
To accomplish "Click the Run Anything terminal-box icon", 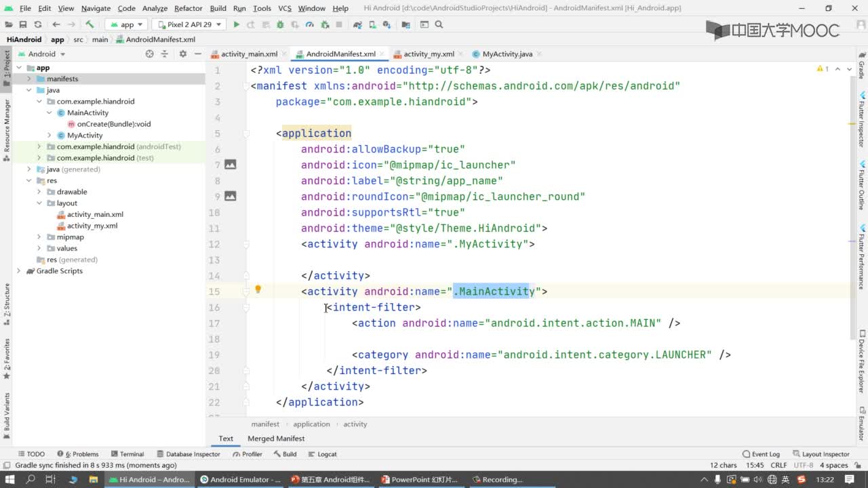I will click(x=425, y=24).
